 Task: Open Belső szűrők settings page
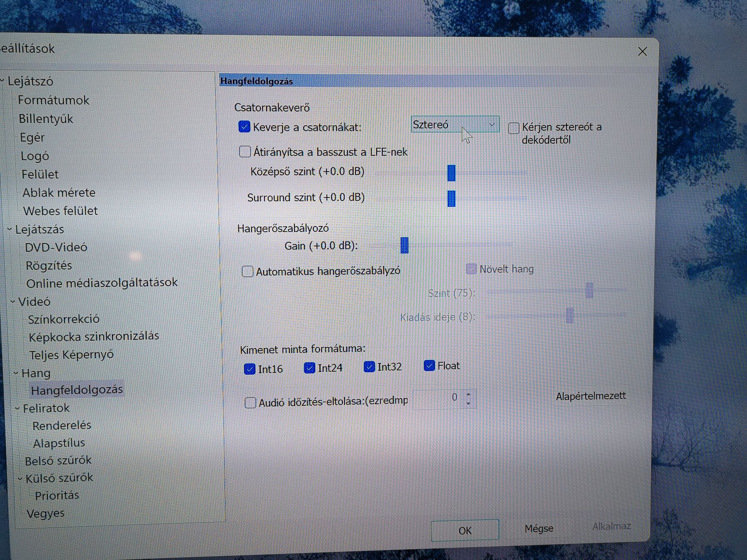[x=58, y=460]
